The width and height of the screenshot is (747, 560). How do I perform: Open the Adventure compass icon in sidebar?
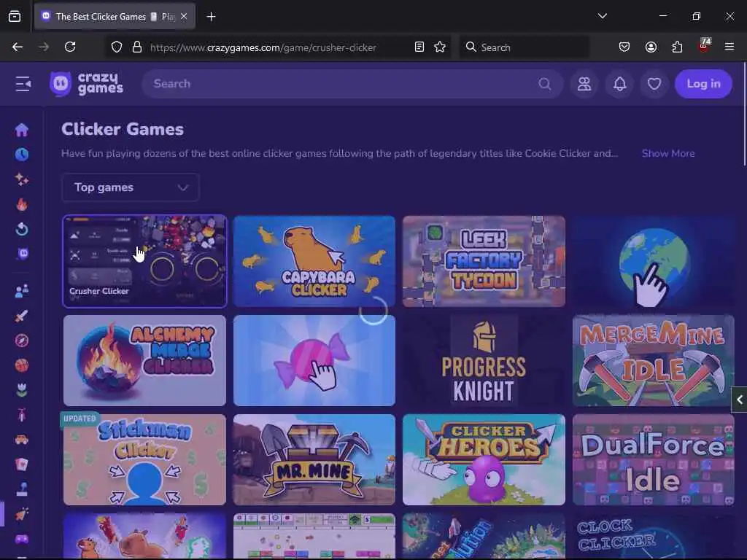pos(21,341)
